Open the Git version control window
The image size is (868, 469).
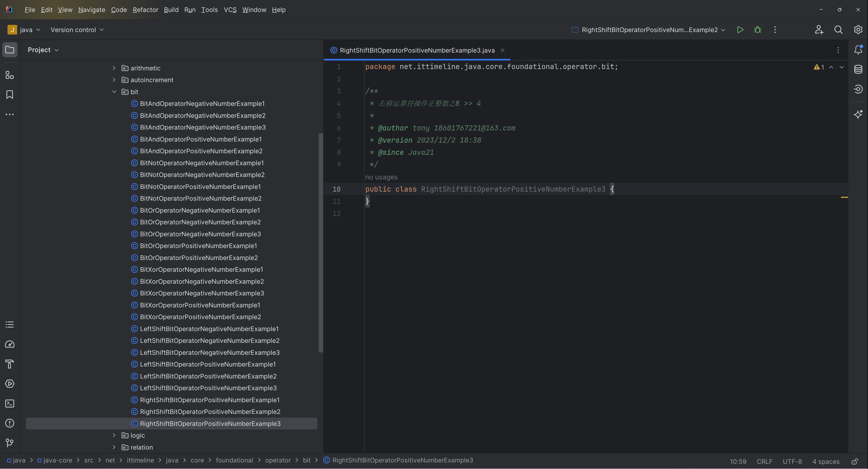pos(10,443)
